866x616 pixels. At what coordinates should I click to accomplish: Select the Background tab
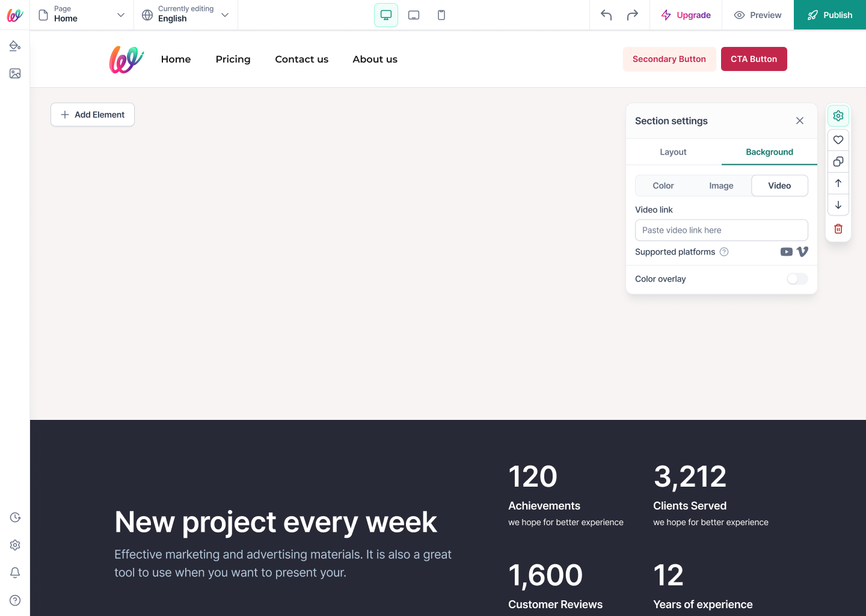769,152
